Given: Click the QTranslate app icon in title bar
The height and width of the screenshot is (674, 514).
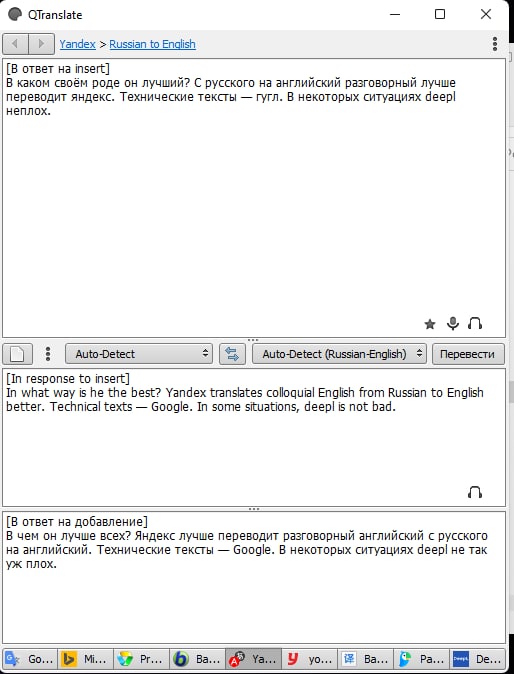Looking at the screenshot, I should pyautogui.click(x=15, y=14).
